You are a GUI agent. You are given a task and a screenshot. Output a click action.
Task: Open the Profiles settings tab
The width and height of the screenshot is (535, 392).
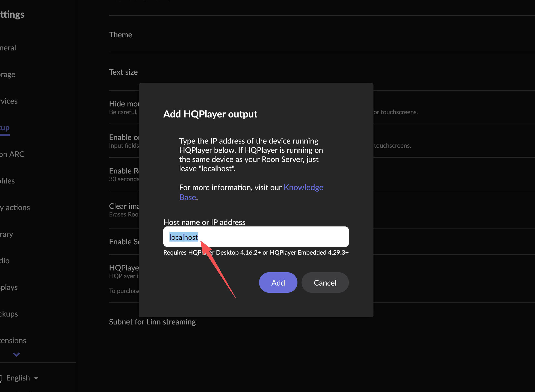(x=7, y=181)
